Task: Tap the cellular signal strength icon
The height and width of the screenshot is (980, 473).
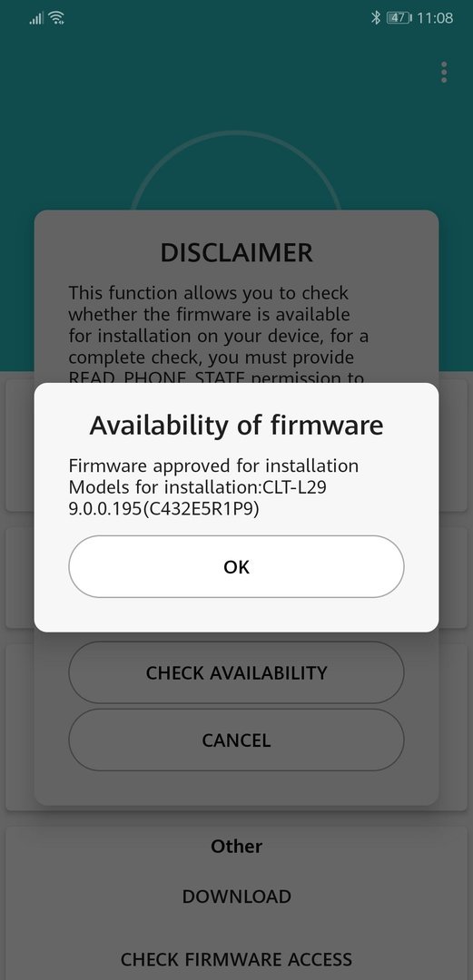Action: coord(36,19)
